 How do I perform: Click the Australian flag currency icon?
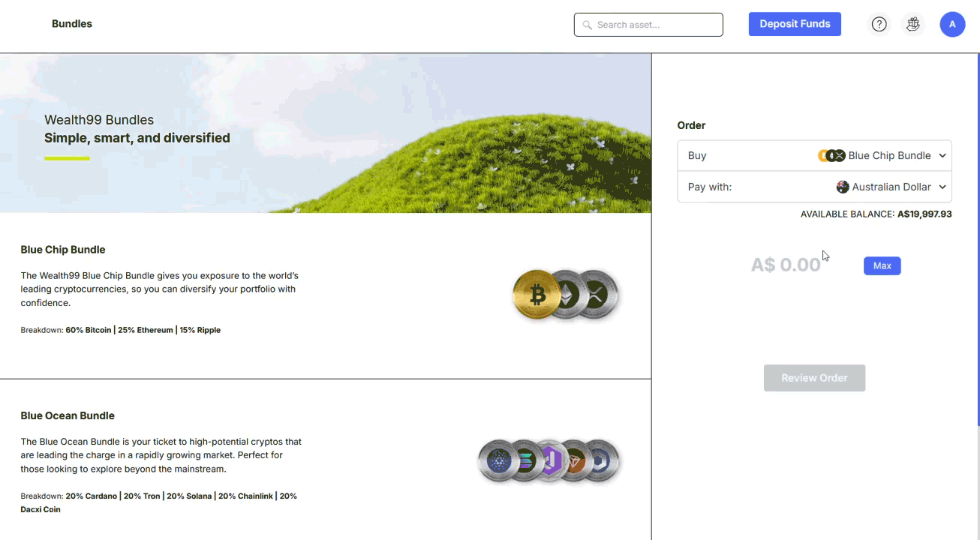click(843, 187)
